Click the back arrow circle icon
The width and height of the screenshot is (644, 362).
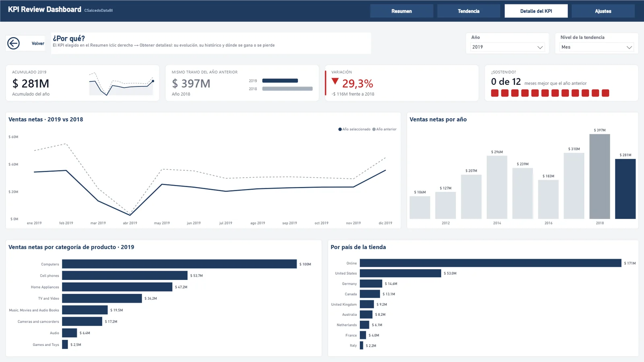pos(13,43)
